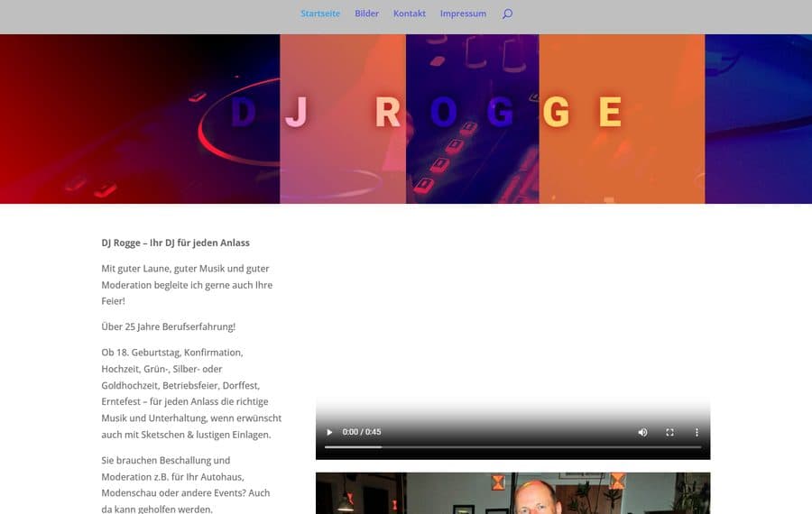
Task: Click the paragraph starting 'Sie brauchen Beschallung'
Action: (185, 484)
